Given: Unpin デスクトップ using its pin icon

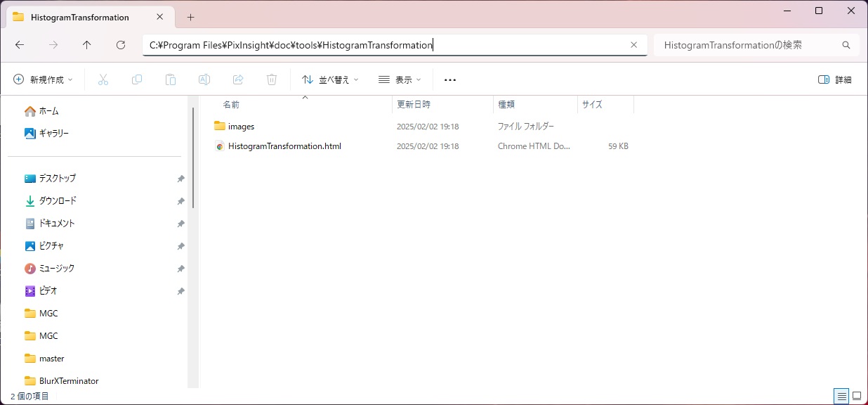Looking at the screenshot, I should click(x=180, y=179).
